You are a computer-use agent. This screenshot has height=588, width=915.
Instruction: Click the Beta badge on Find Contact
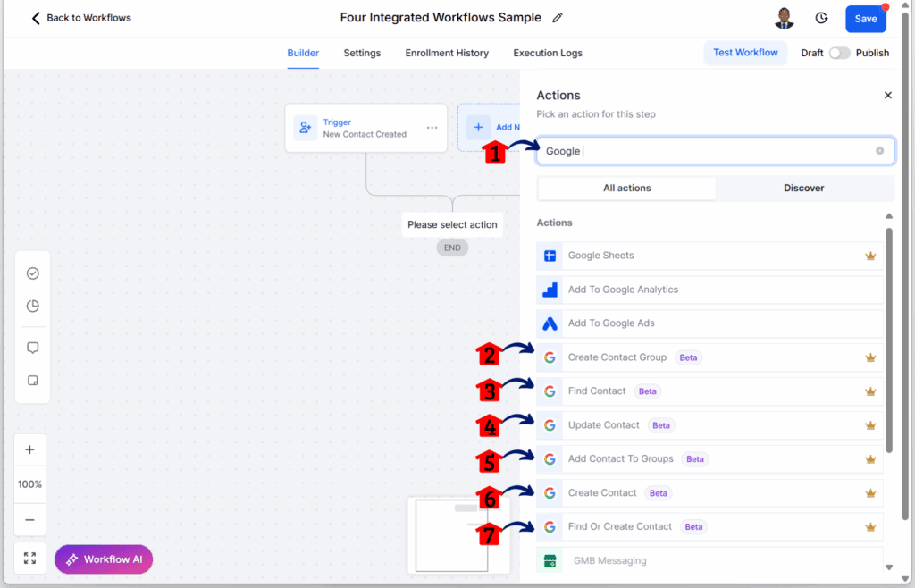click(647, 391)
